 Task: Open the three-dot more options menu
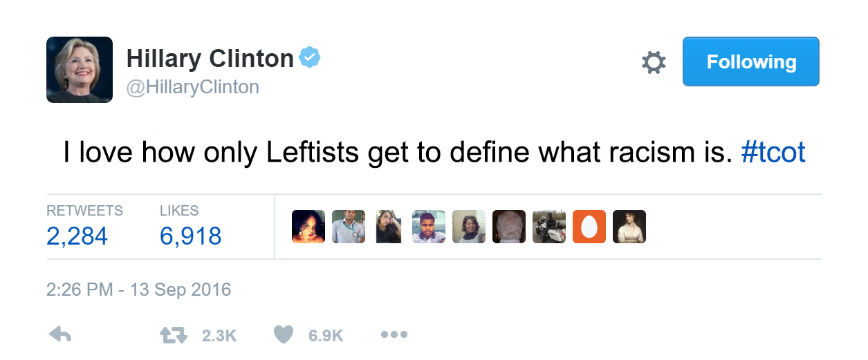point(394,335)
